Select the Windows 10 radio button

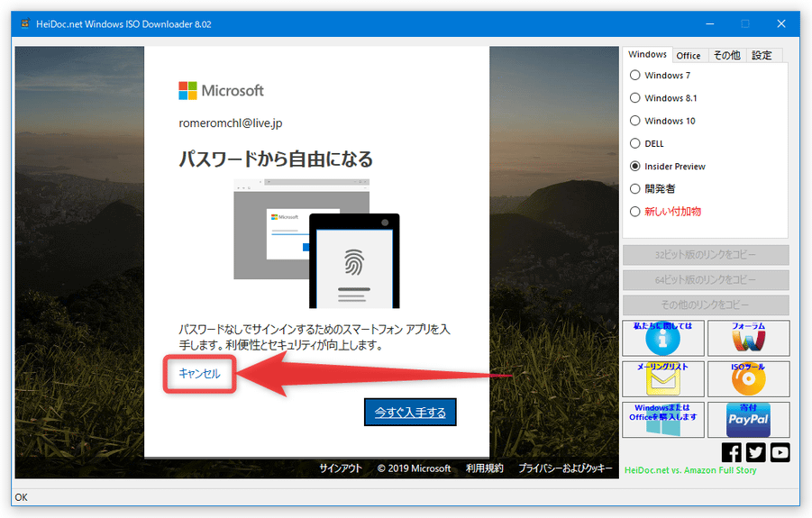tap(634, 121)
